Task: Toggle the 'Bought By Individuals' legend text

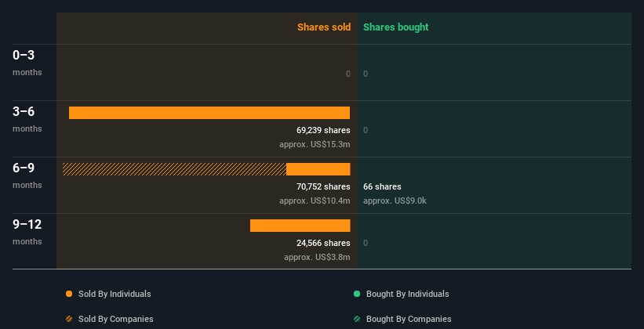Action: [x=407, y=295]
